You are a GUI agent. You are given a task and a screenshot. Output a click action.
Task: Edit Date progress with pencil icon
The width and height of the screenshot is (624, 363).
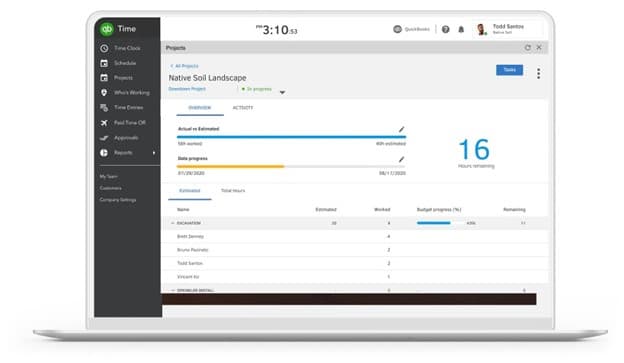(402, 159)
